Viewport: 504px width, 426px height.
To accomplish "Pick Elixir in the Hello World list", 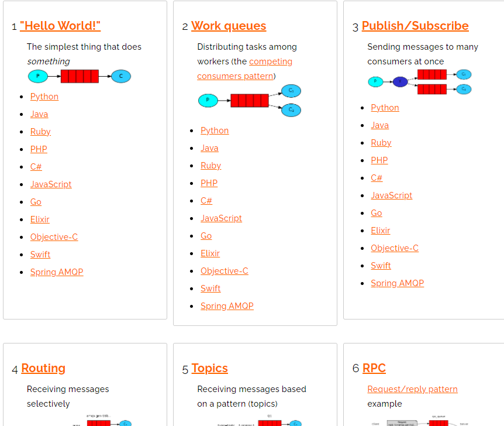I will tap(40, 219).
